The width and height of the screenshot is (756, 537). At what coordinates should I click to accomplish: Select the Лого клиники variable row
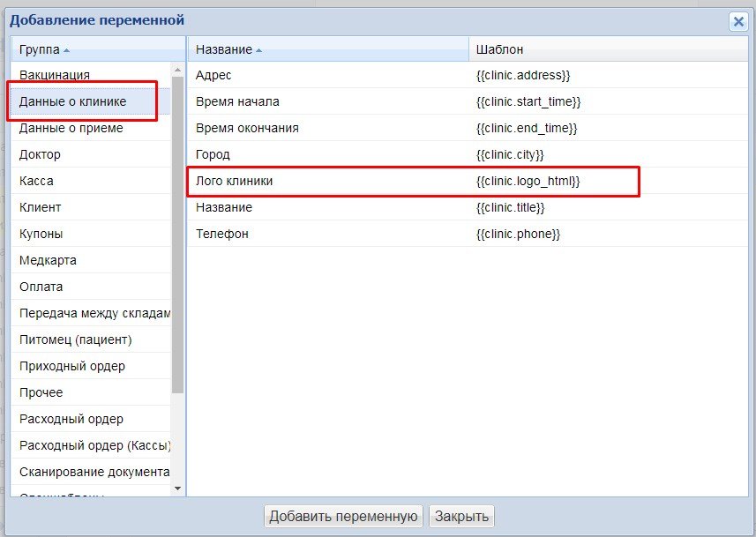[x=235, y=181]
